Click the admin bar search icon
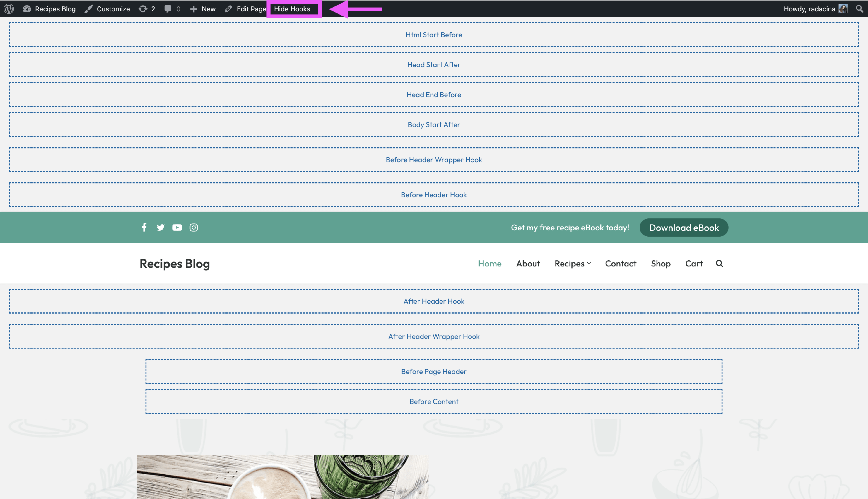The width and height of the screenshot is (868, 499). (x=859, y=9)
